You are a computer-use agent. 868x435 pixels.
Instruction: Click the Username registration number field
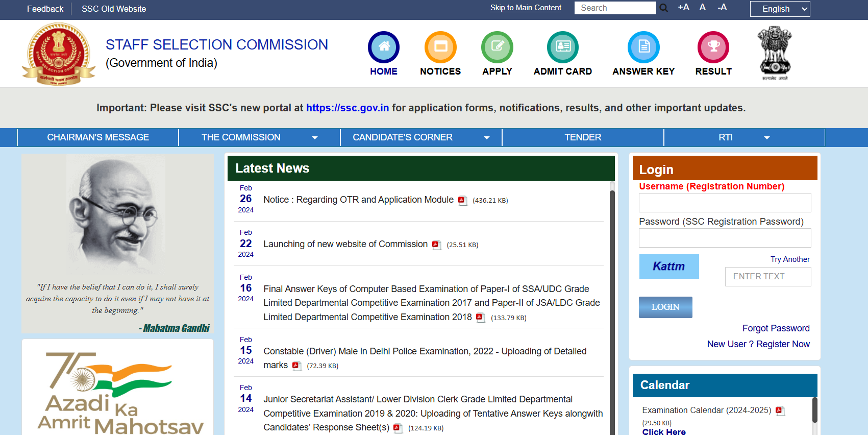coord(725,203)
